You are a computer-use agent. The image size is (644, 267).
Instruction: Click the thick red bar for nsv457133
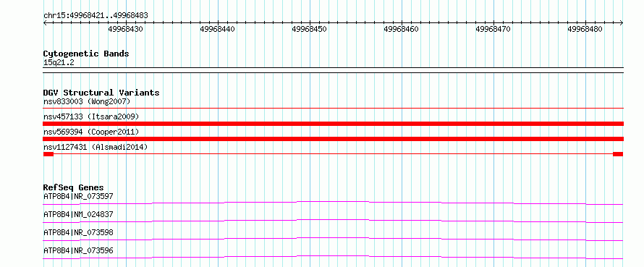pos(333,124)
